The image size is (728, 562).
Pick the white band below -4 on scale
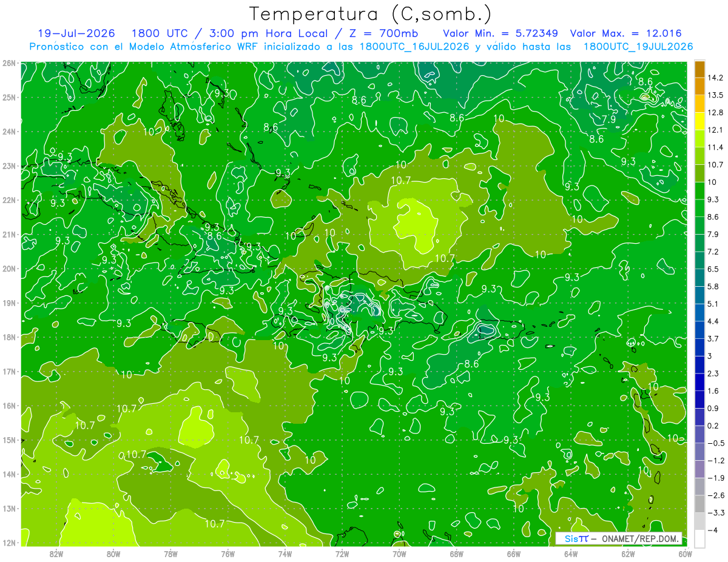tap(699, 538)
